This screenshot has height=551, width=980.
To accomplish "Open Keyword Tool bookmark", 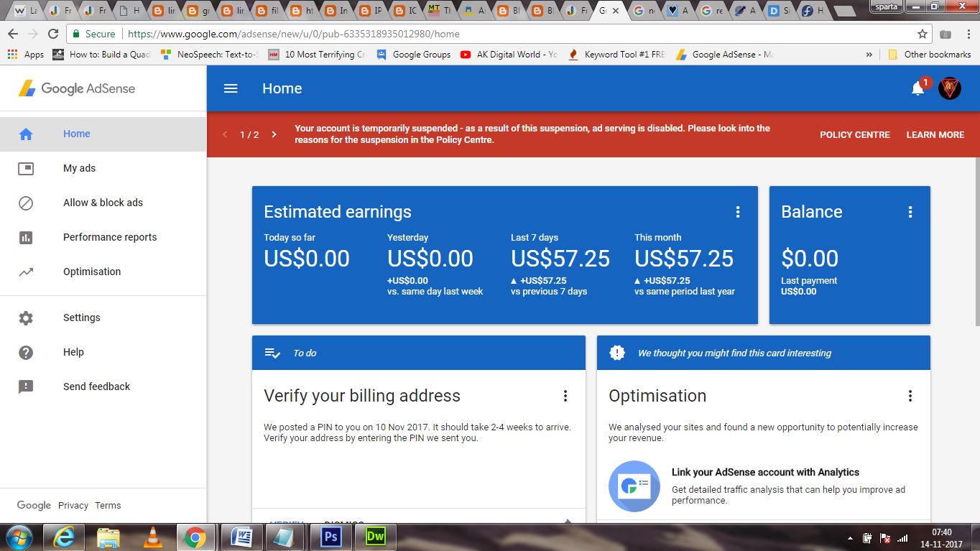I will click(x=616, y=54).
